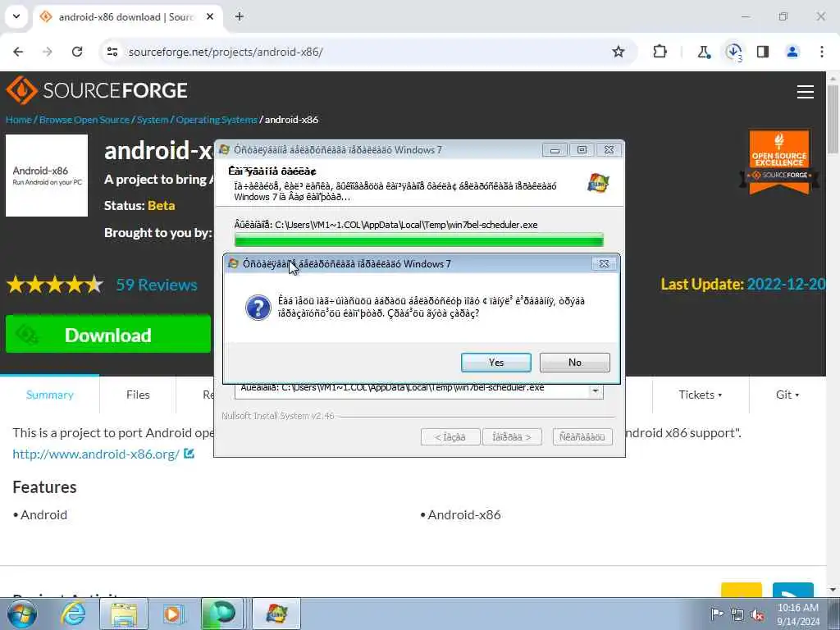Open the 59 Reviews link
Viewport: 840px width, 630px height.
tap(157, 285)
